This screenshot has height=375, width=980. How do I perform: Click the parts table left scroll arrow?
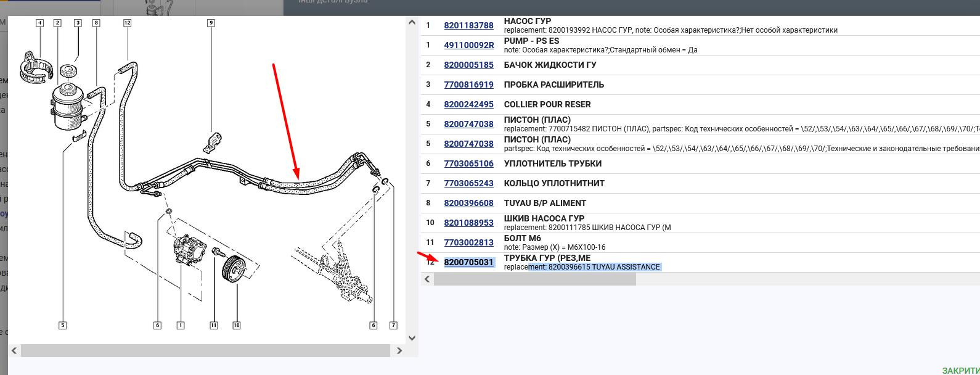427,279
